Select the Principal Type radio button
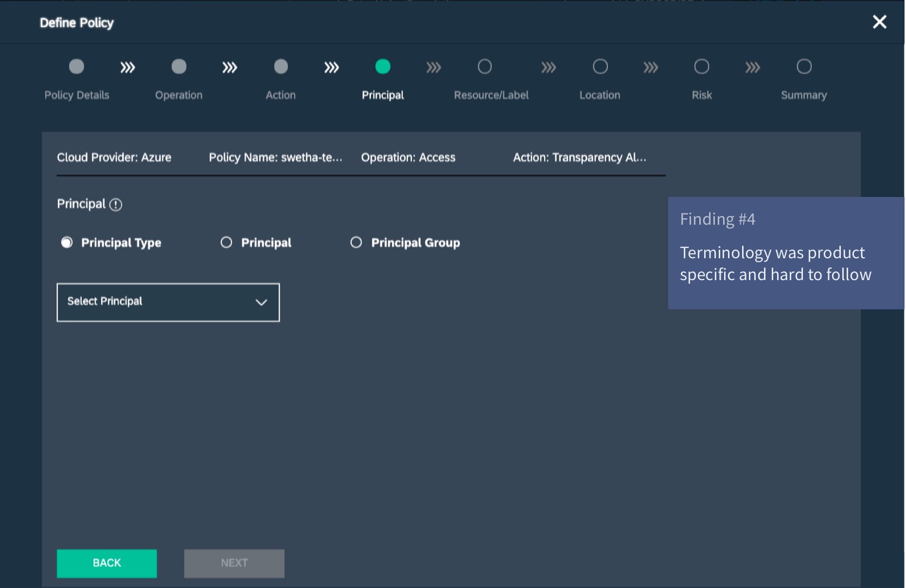The height and width of the screenshot is (588, 906). [x=67, y=242]
